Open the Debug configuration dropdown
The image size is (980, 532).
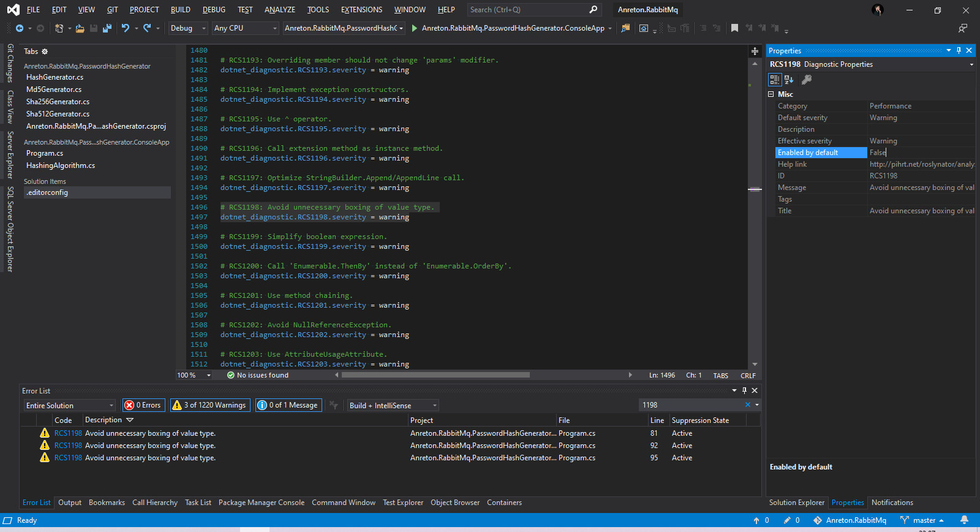188,28
